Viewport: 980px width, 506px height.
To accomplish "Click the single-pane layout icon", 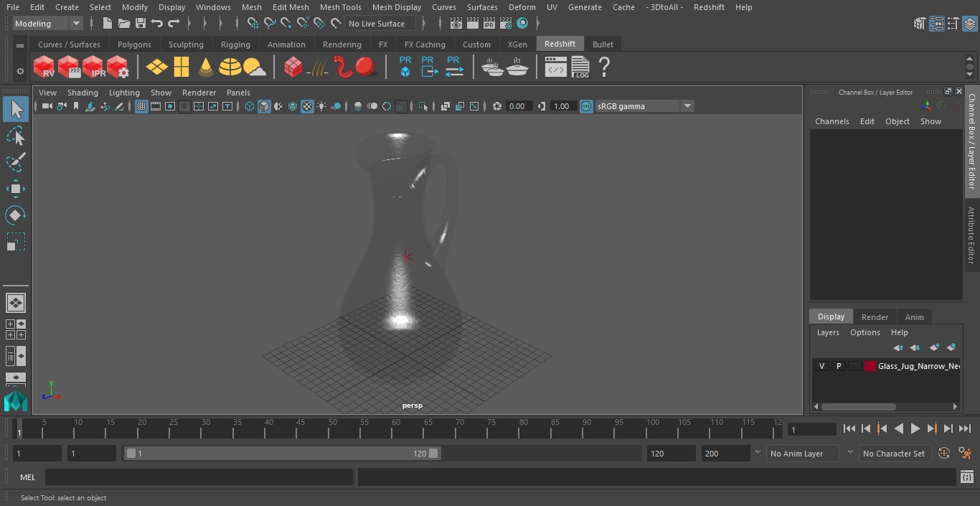I will pos(15,303).
